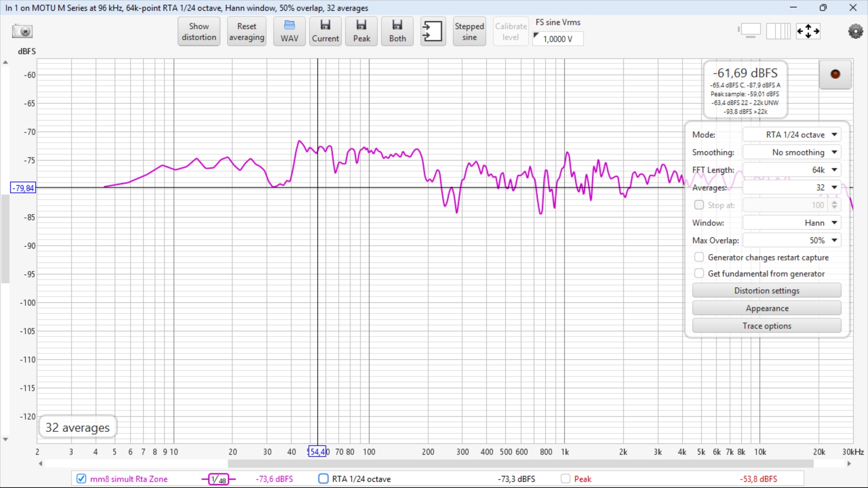Viewport: 868px width, 488px height.
Task: Open Appearance settings
Action: [767, 308]
